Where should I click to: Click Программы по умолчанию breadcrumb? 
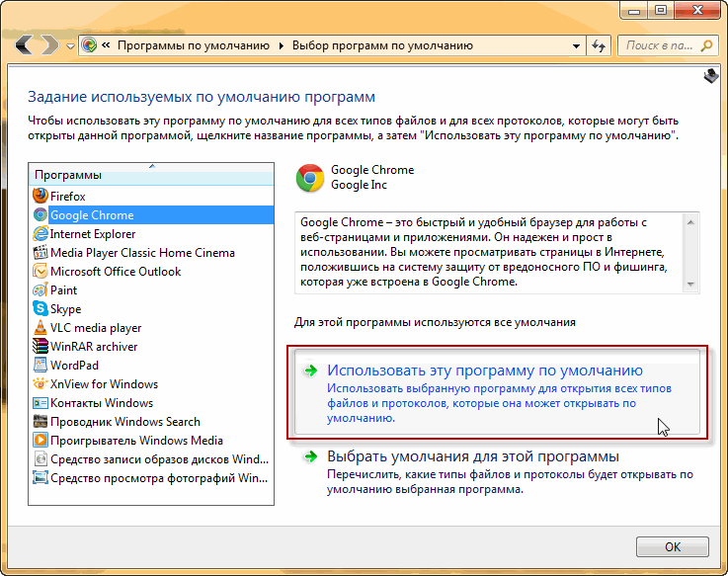click(194, 45)
